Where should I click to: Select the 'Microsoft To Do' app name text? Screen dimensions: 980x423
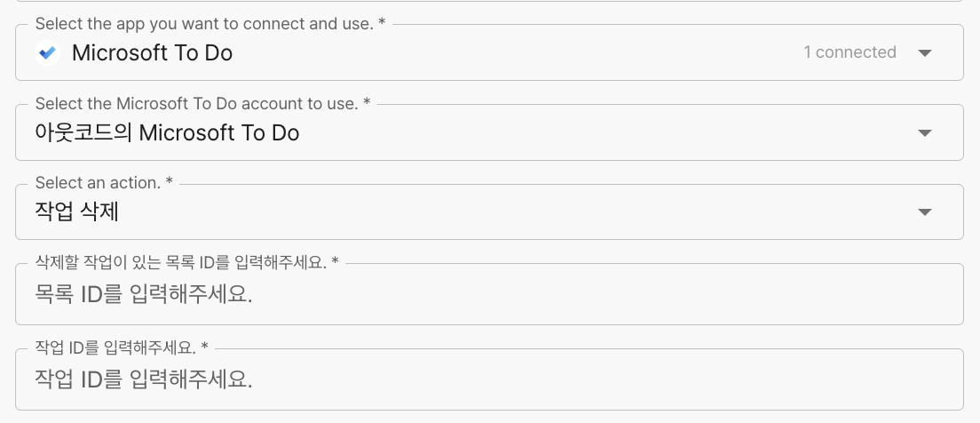tap(152, 53)
